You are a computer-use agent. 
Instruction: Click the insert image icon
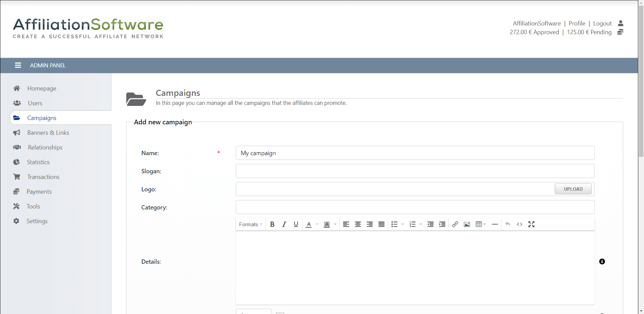(467, 224)
